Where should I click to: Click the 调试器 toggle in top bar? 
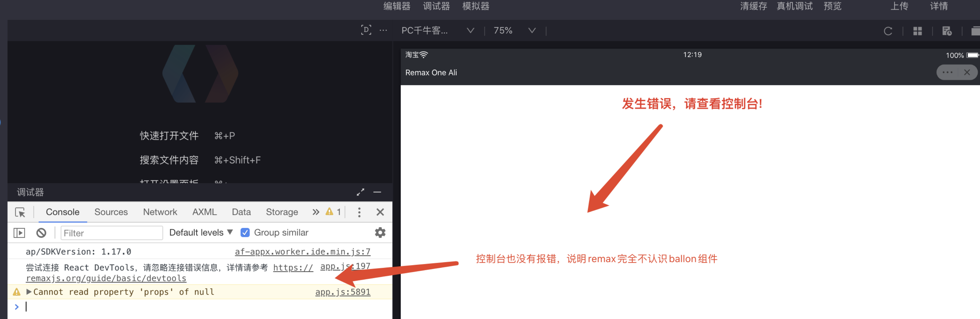(x=437, y=6)
